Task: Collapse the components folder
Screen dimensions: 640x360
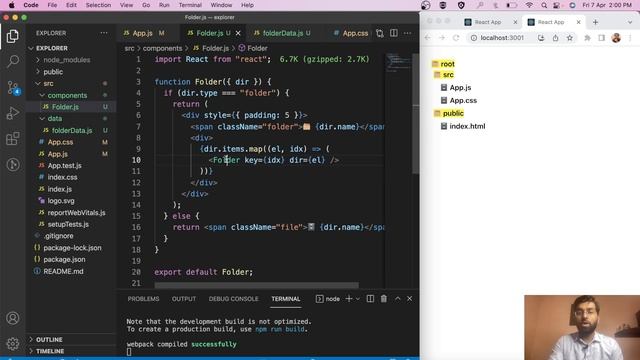Action: coord(71,96)
